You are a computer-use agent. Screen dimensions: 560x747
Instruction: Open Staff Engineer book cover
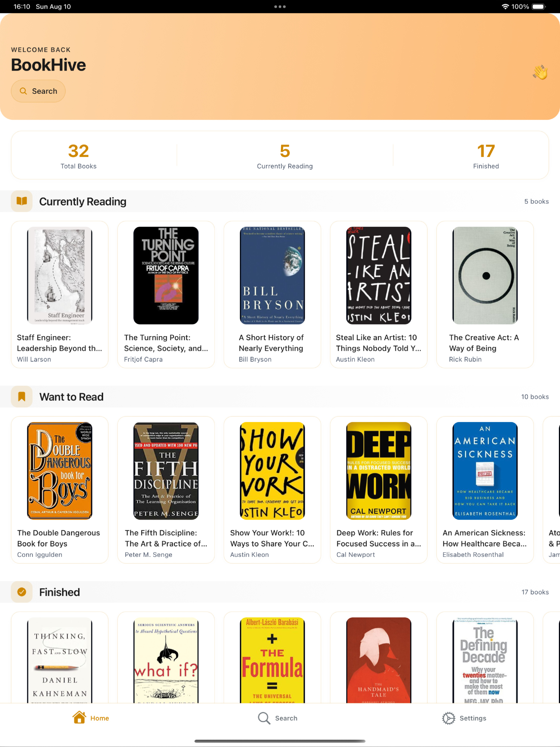coord(60,275)
